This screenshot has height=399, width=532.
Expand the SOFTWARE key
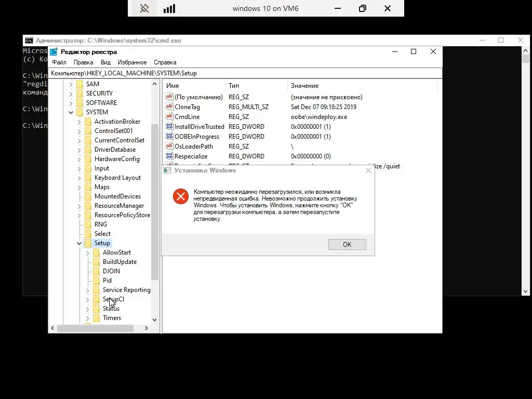(71, 103)
